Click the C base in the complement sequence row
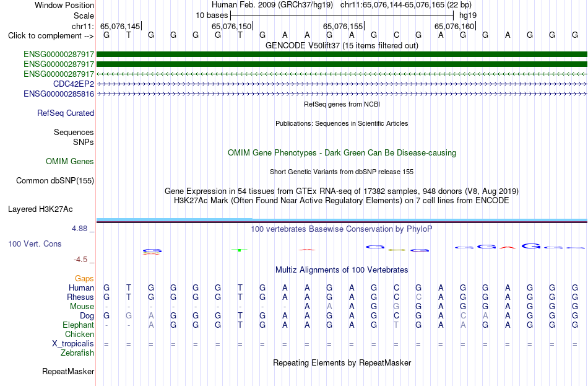This screenshot has height=386, width=588. click(x=396, y=35)
